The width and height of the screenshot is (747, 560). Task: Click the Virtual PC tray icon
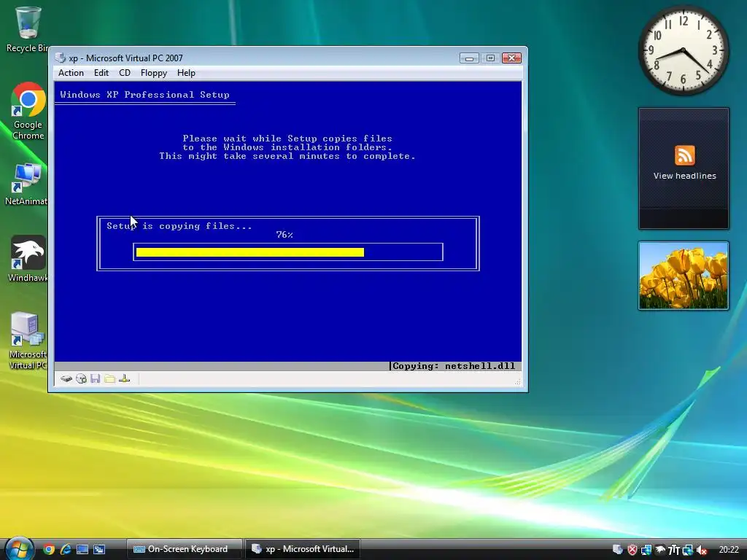618,550
